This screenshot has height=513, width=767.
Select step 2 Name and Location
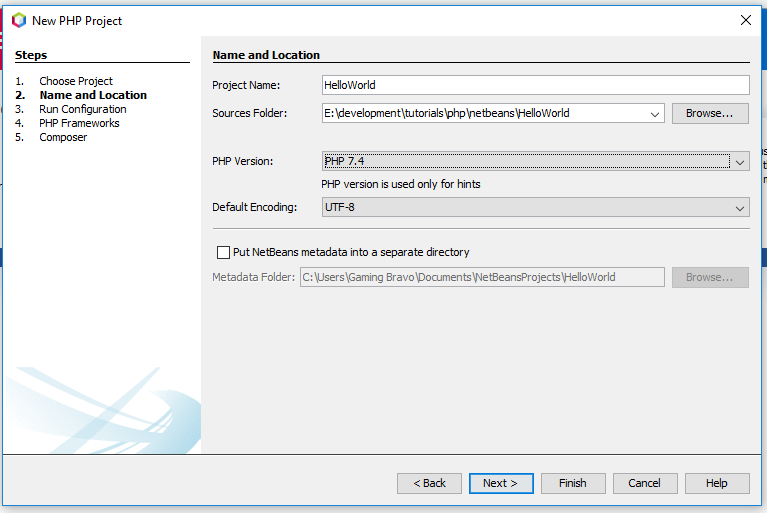point(93,95)
